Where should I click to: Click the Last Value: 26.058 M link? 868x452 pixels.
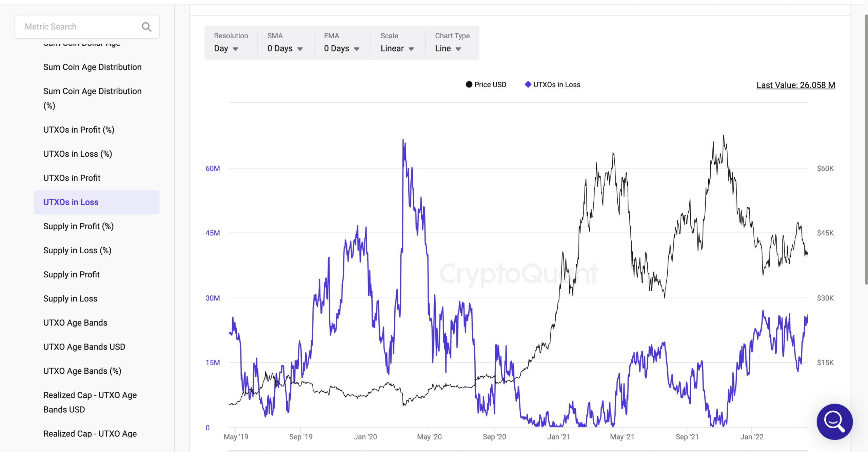[x=795, y=85]
